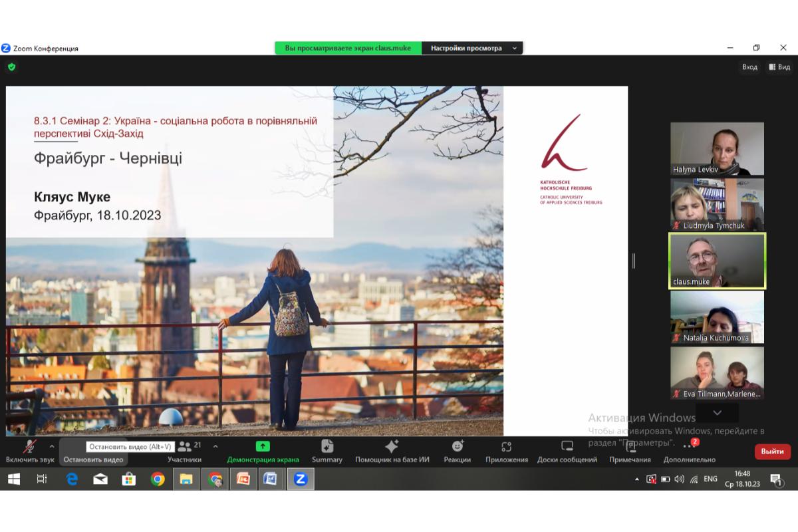
Task: Open Помощник на базе ИИ assistant
Action: click(x=392, y=451)
